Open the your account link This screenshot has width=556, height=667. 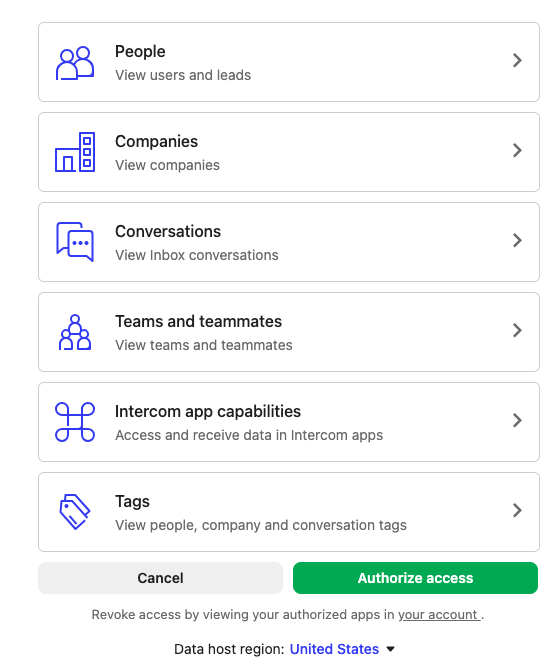[x=439, y=615]
